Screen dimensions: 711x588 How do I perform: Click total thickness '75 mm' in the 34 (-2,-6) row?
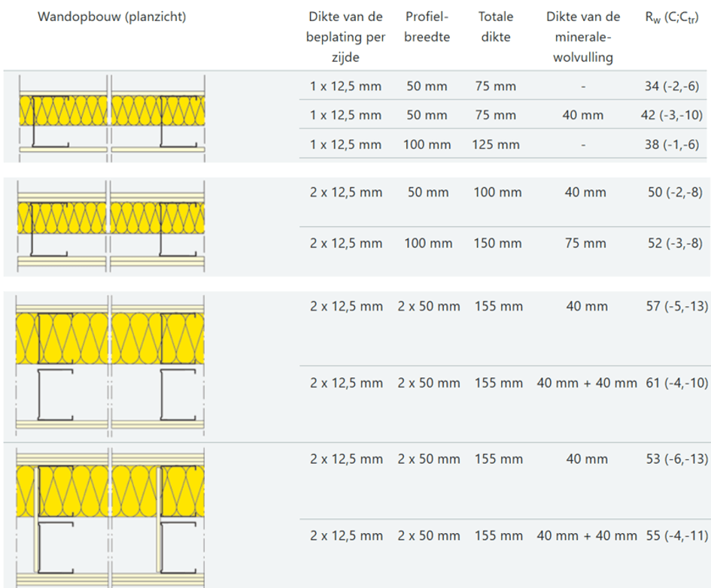[496, 86]
